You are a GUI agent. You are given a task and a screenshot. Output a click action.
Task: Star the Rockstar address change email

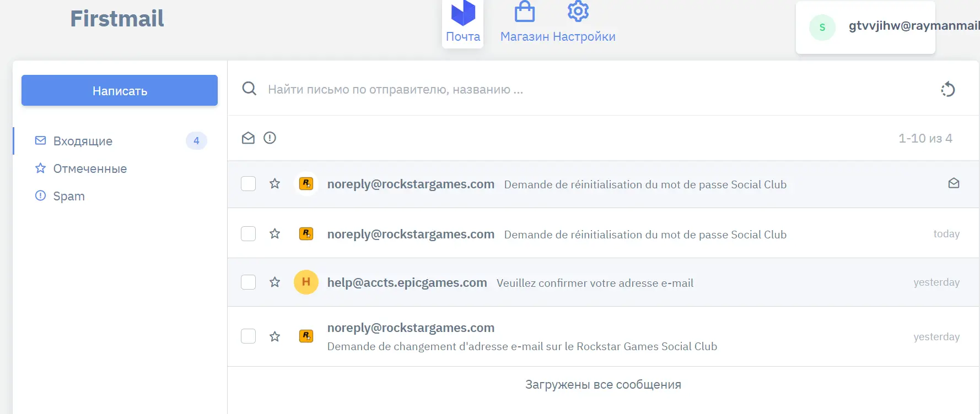[x=274, y=336]
